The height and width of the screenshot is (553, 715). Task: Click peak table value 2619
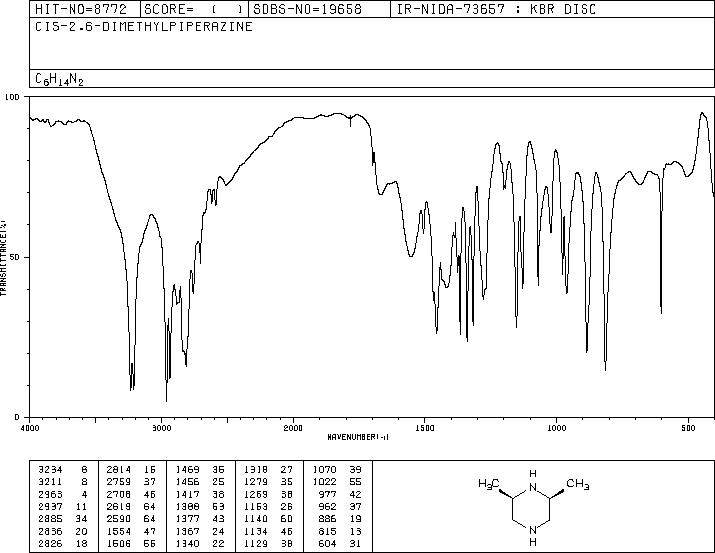pos(119,506)
